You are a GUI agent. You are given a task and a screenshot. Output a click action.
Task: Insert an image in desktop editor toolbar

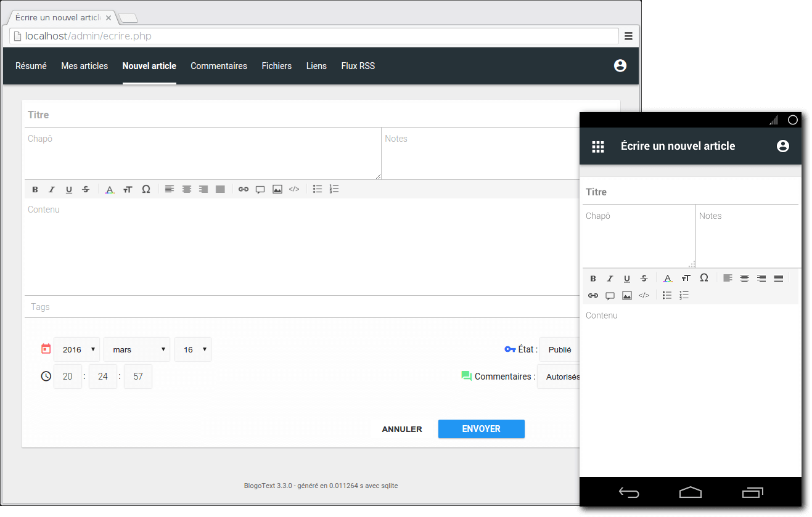coord(277,189)
